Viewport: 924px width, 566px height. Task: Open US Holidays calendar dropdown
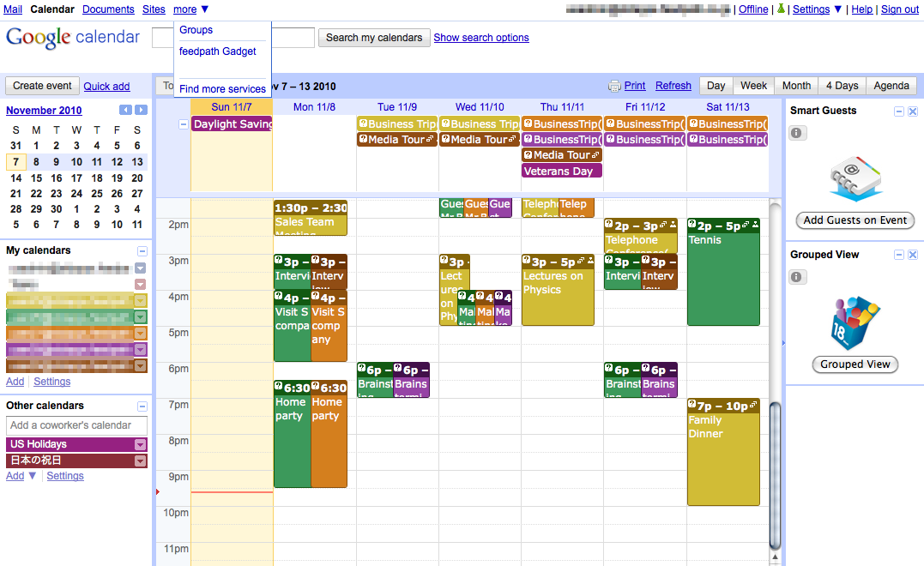pyautogui.click(x=140, y=444)
